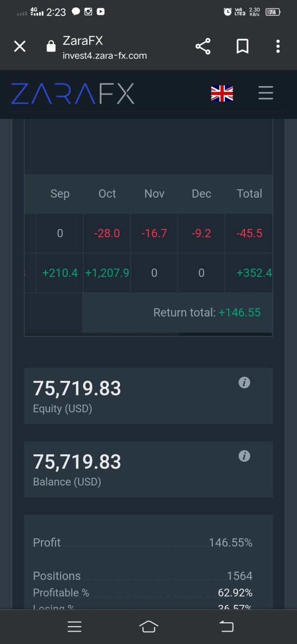Click the horizontal scrollbar under the returns table
The height and width of the screenshot is (644, 297).
(225, 334)
